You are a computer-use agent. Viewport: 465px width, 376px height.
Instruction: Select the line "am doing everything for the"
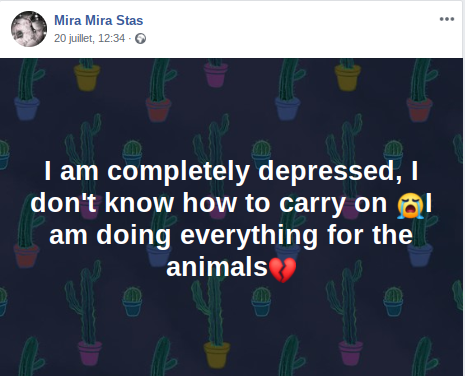231,235
